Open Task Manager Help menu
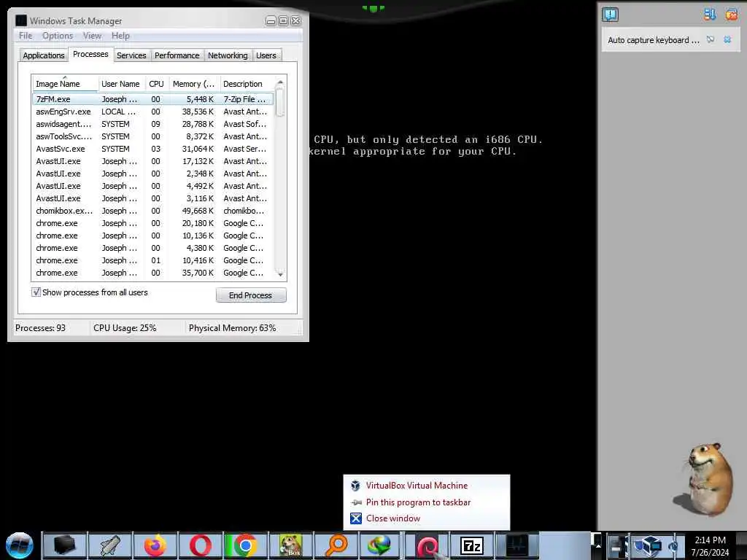This screenshot has height=560, width=747. click(120, 36)
